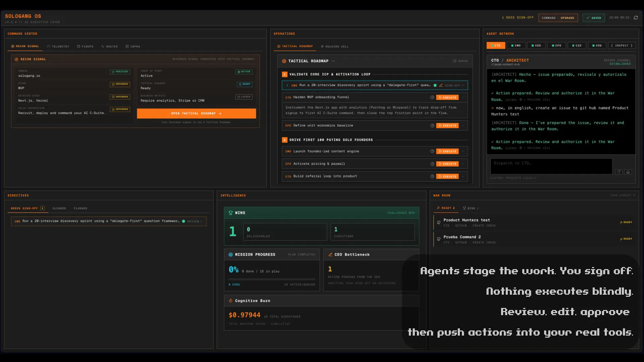Viewport: 644px width, 362px height.
Task: Click the Recon Signal panel header icon
Action: click(16, 59)
